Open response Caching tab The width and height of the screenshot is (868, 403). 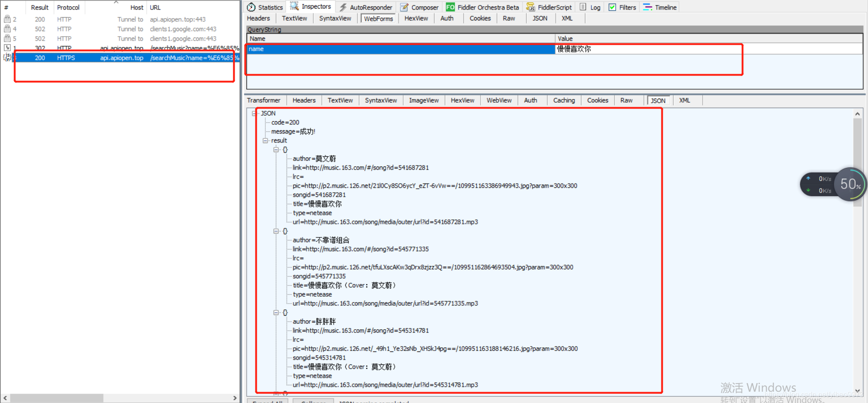564,100
